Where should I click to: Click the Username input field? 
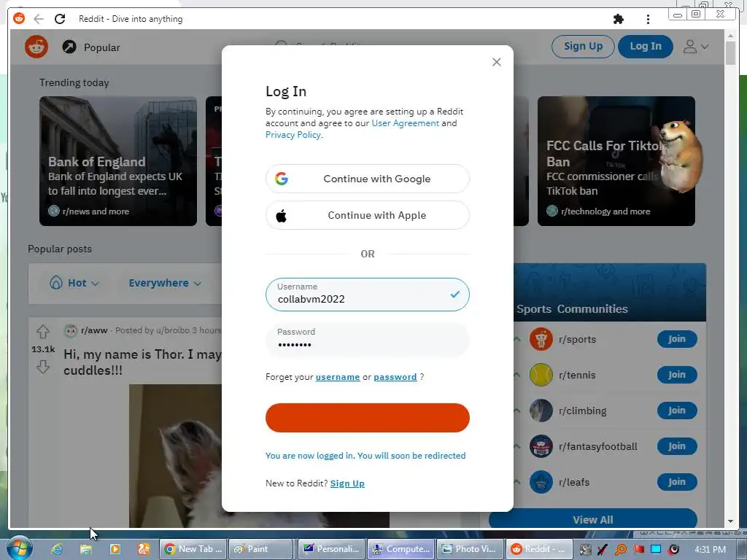point(368,295)
